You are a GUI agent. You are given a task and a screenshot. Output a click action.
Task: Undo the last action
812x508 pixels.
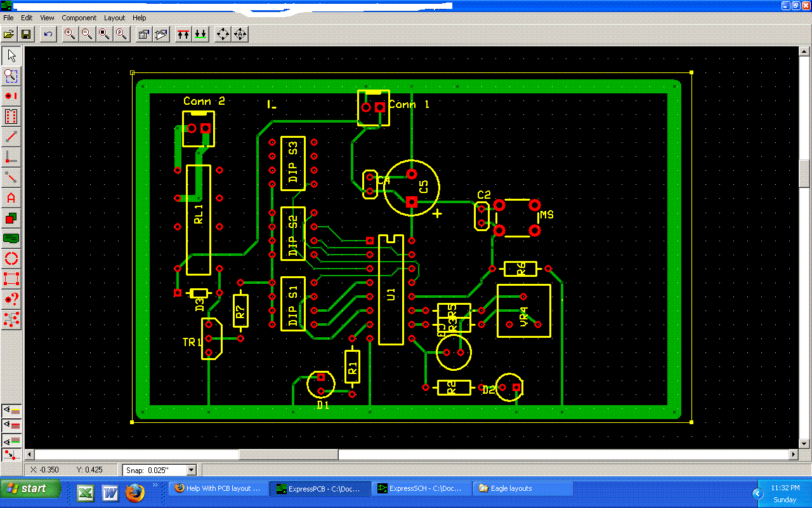point(48,34)
